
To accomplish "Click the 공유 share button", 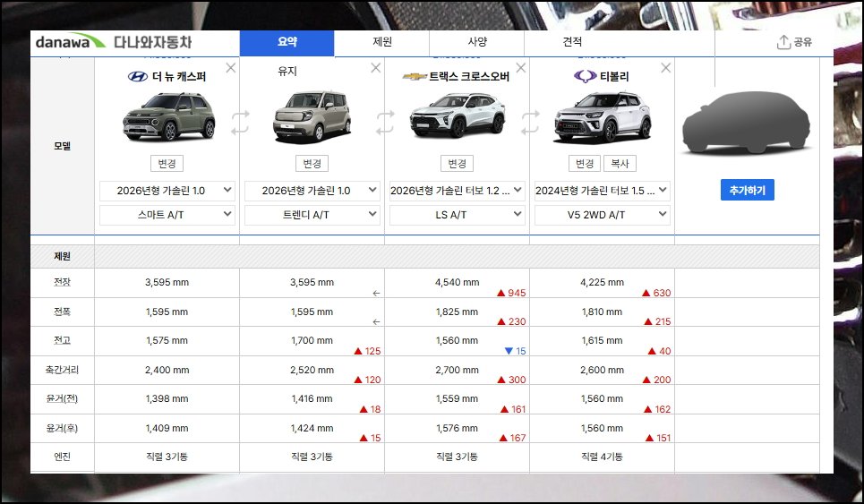I will pos(794,42).
